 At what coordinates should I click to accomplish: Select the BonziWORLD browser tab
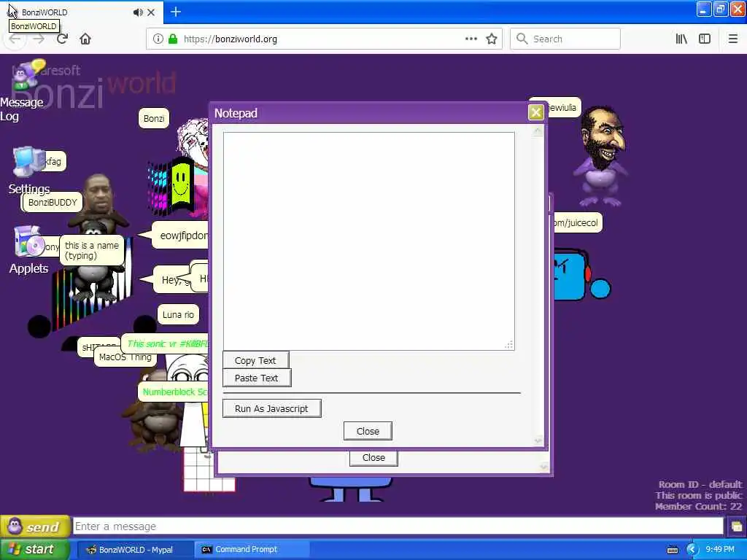tap(81, 12)
